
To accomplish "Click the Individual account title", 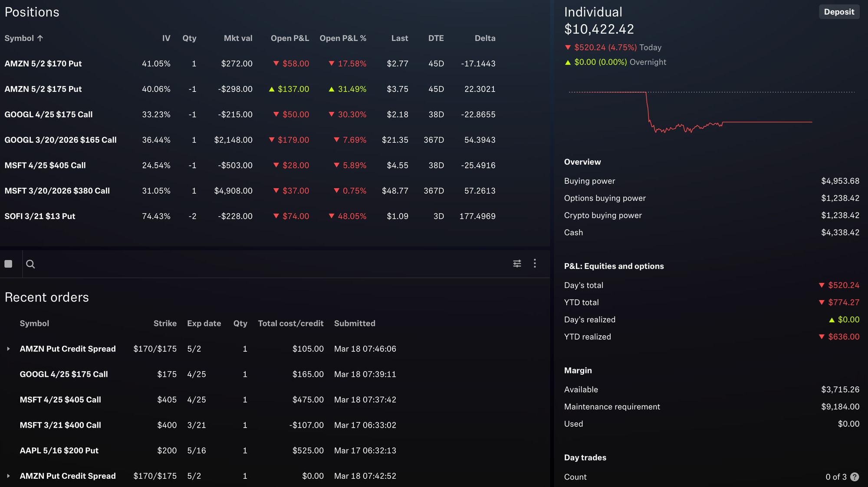I will coord(593,12).
